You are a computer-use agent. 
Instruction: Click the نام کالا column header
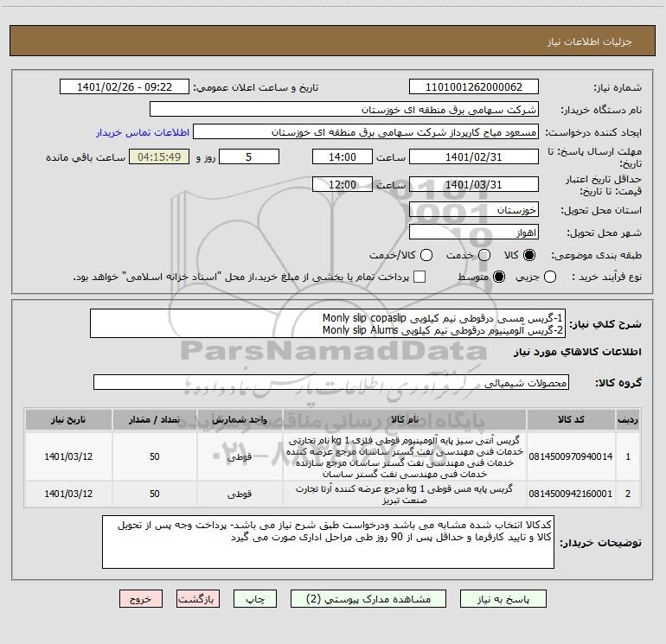405,420
